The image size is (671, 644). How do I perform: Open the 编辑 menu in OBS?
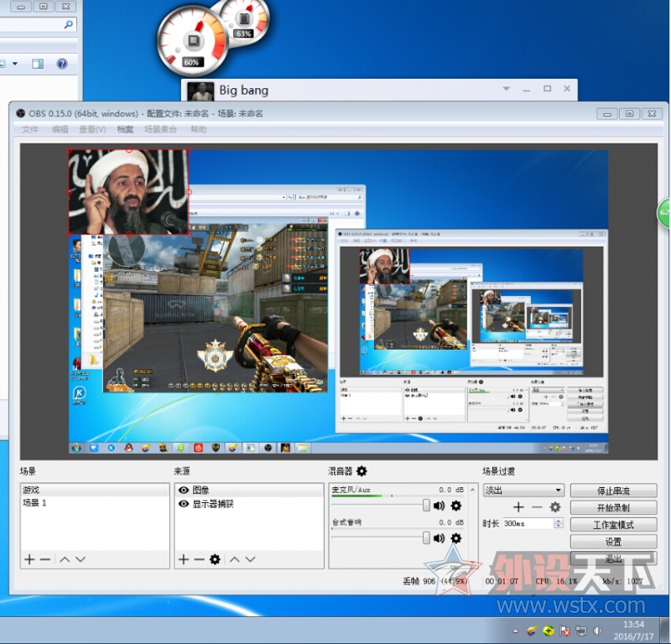[x=60, y=129]
